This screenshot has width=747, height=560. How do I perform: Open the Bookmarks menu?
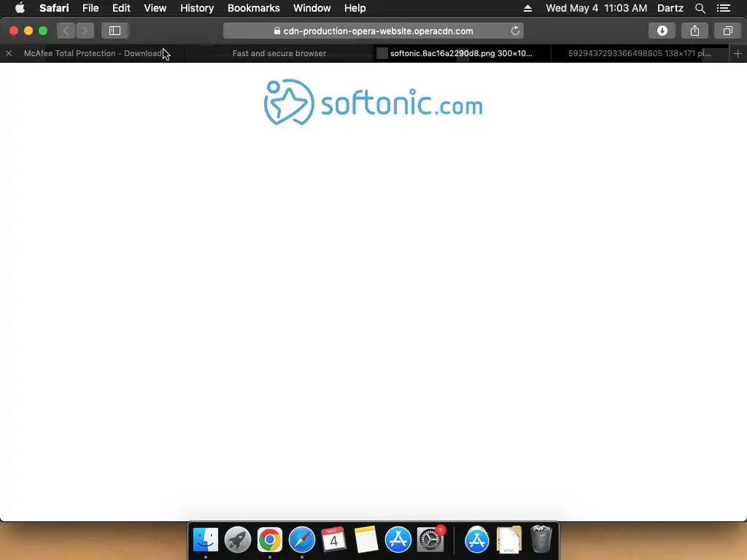tap(253, 8)
